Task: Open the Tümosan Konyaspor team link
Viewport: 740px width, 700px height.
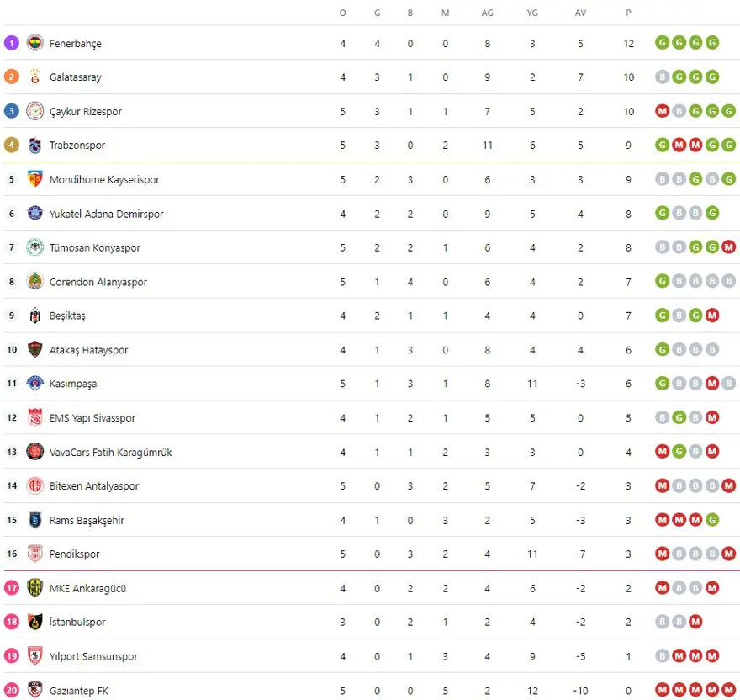Action: click(x=94, y=247)
